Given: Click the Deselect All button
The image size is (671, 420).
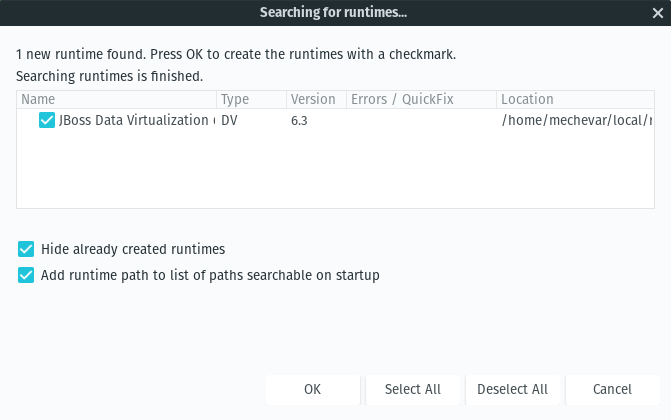Looking at the screenshot, I should pyautogui.click(x=513, y=389).
